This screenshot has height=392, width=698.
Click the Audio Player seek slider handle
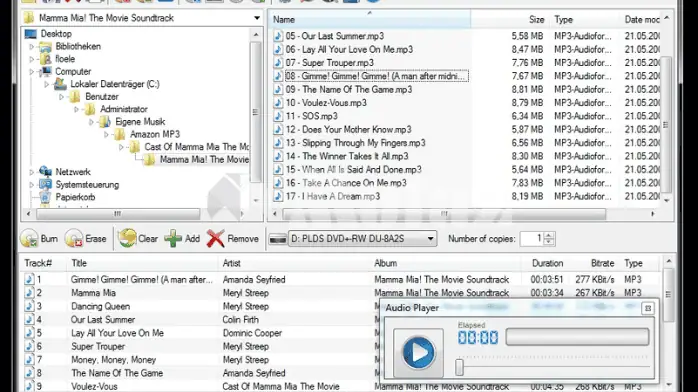459,367
